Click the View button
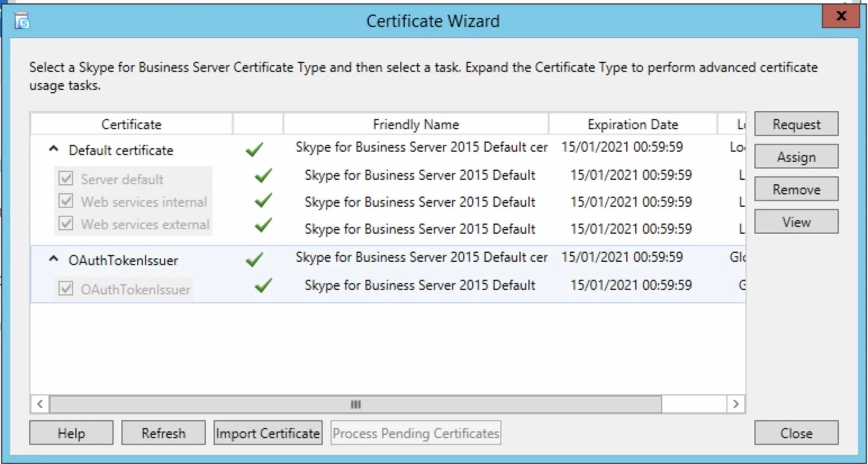The width and height of the screenshot is (868, 464). tap(796, 222)
